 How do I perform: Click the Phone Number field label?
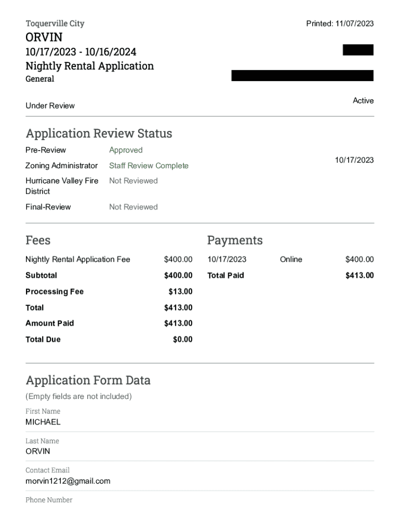[49, 500]
